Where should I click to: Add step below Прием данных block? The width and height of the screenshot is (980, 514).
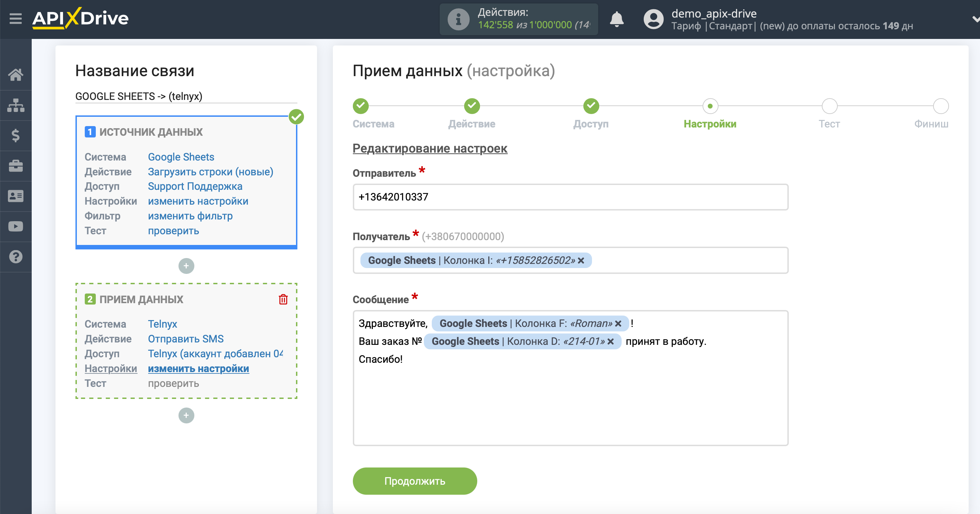[186, 415]
